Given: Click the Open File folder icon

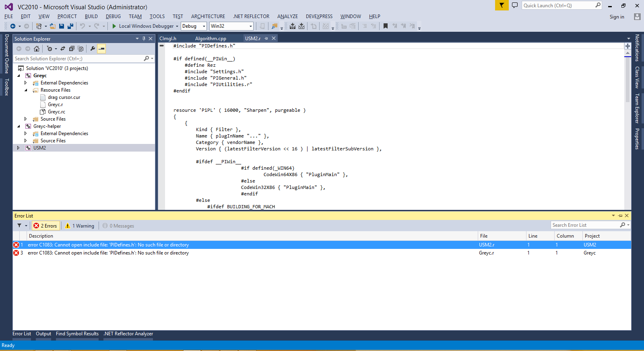Looking at the screenshot, I should (x=52, y=26).
